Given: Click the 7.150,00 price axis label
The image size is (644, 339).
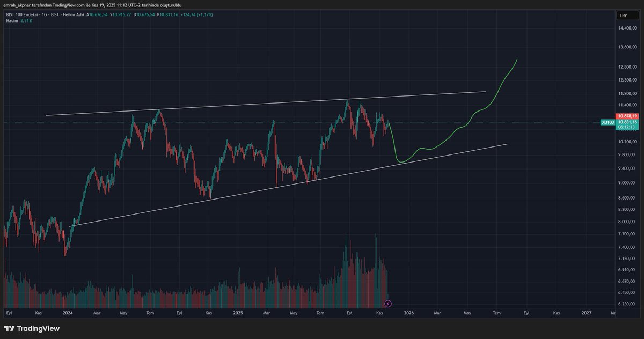Looking at the screenshot, I should 627,259.
